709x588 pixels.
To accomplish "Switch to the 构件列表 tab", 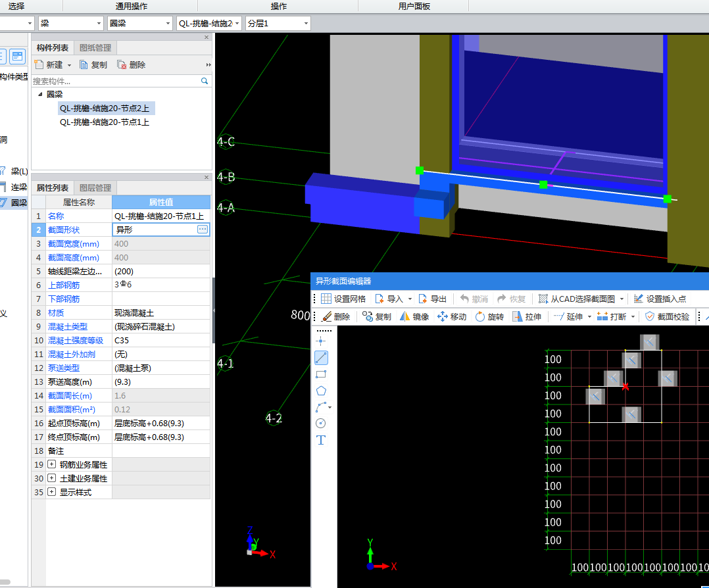I will click(x=53, y=47).
